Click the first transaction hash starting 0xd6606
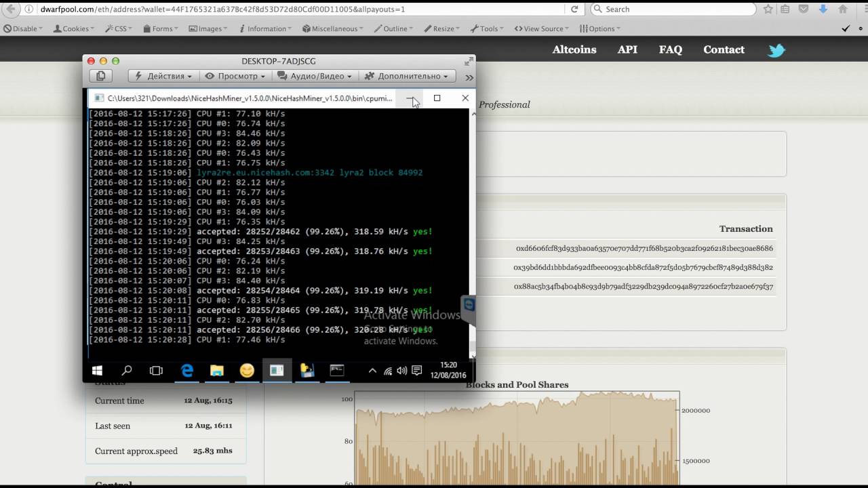Viewport: 868px width, 488px height. coord(644,248)
